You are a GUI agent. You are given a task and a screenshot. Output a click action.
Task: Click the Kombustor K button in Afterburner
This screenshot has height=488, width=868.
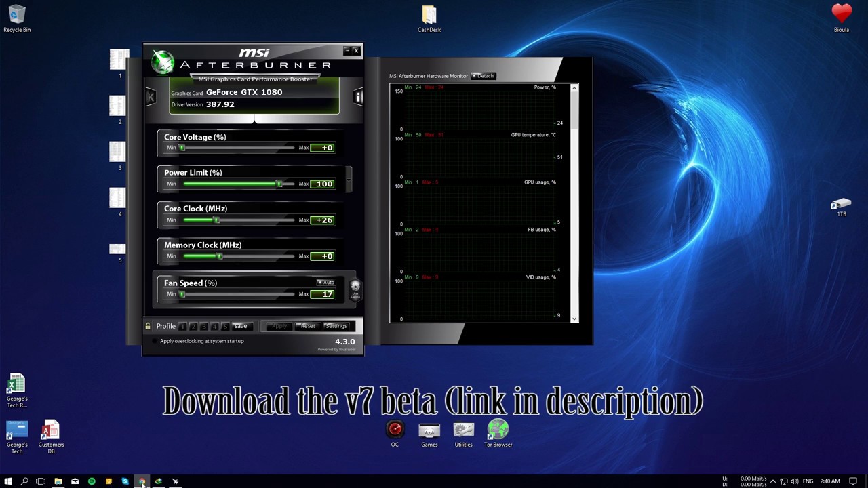tap(151, 98)
